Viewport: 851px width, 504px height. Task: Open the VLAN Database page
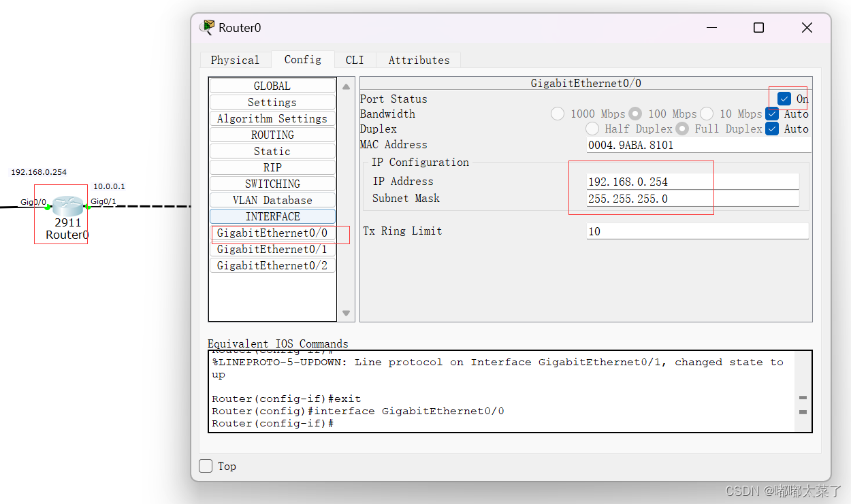272,200
